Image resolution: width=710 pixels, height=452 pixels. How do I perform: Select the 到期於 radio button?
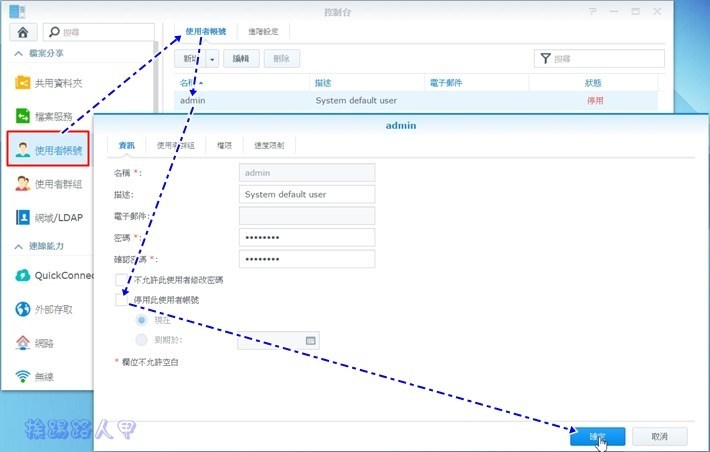[142, 340]
